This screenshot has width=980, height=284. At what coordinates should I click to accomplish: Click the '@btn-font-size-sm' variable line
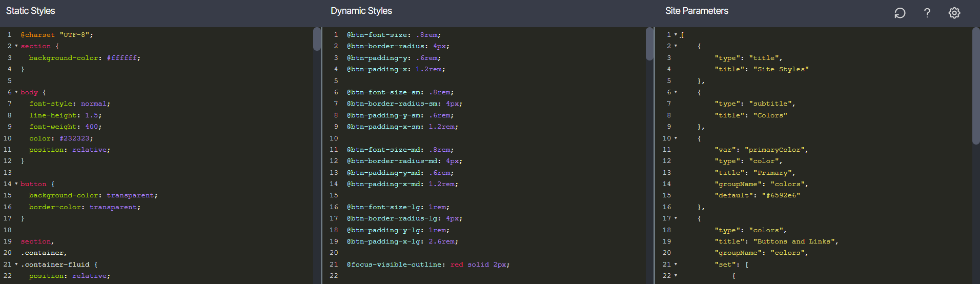pyautogui.click(x=400, y=92)
